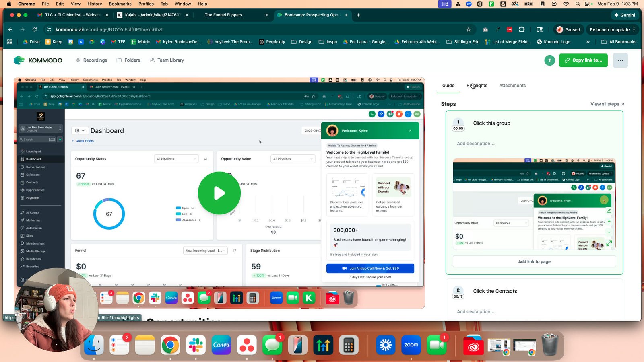This screenshot has width=644, height=362.
Task: Expand step 1 thumbnail with the arrows icon
Action: [609, 243]
